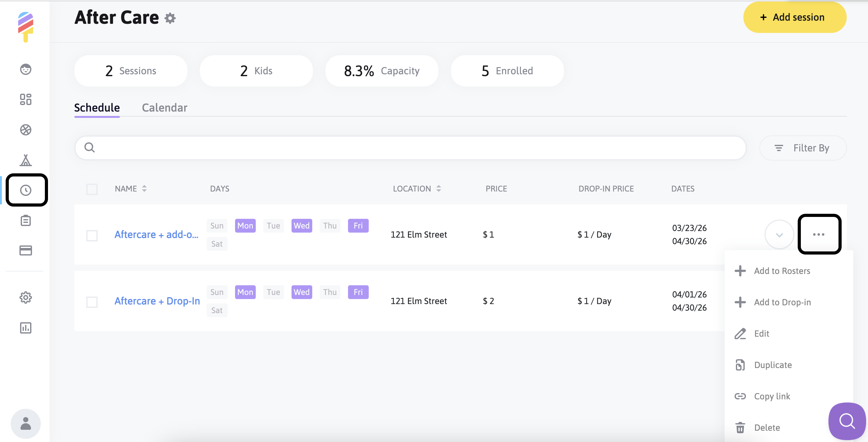The width and height of the screenshot is (868, 442).
Task: Open the bar chart reports sidebar icon
Action: [x=26, y=328]
